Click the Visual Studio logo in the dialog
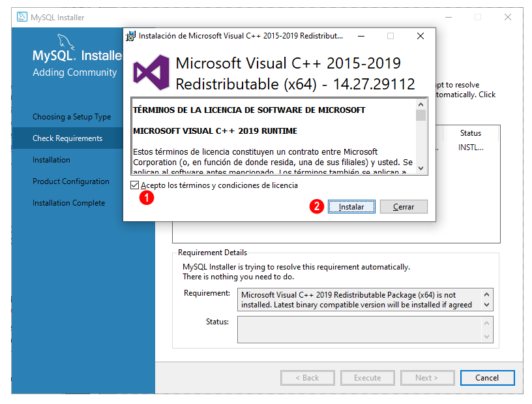The width and height of the screenshot is (532, 404). click(x=151, y=72)
